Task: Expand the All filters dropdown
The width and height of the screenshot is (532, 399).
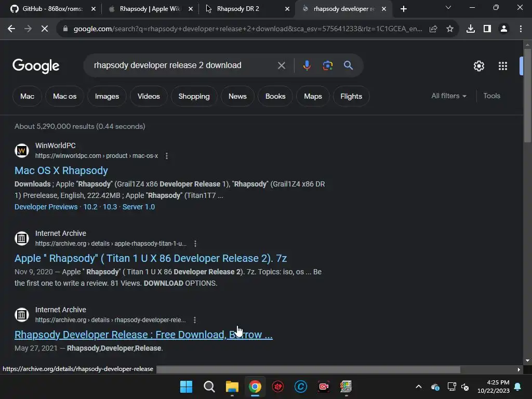Action: point(448,96)
